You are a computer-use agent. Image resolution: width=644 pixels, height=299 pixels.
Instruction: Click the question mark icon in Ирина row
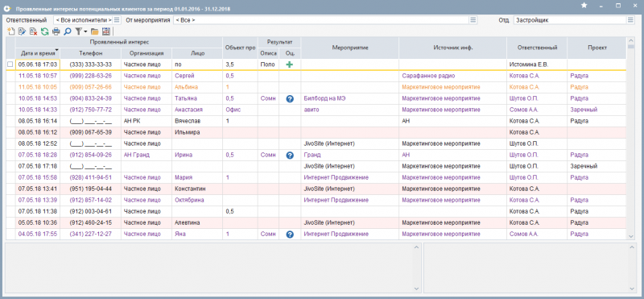pyautogui.click(x=290, y=155)
